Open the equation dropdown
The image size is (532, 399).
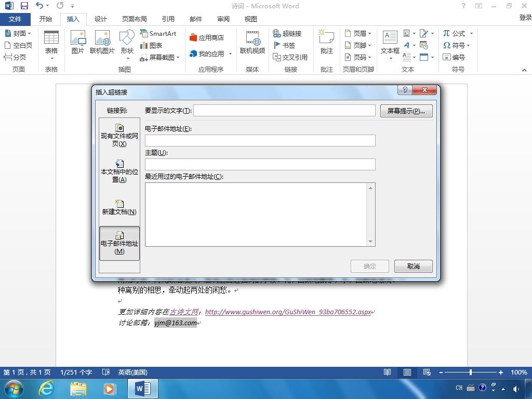[x=457, y=33]
